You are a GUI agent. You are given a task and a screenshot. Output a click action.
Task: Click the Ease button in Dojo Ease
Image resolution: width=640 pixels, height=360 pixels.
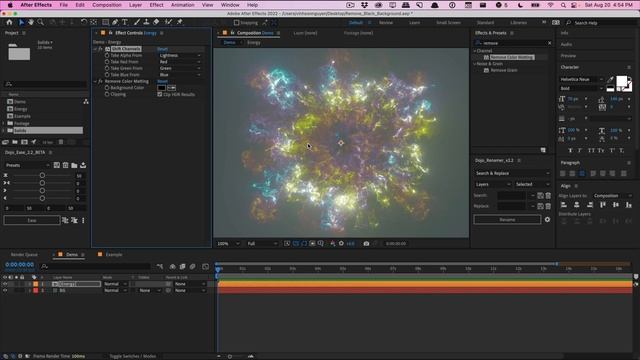tap(32, 220)
